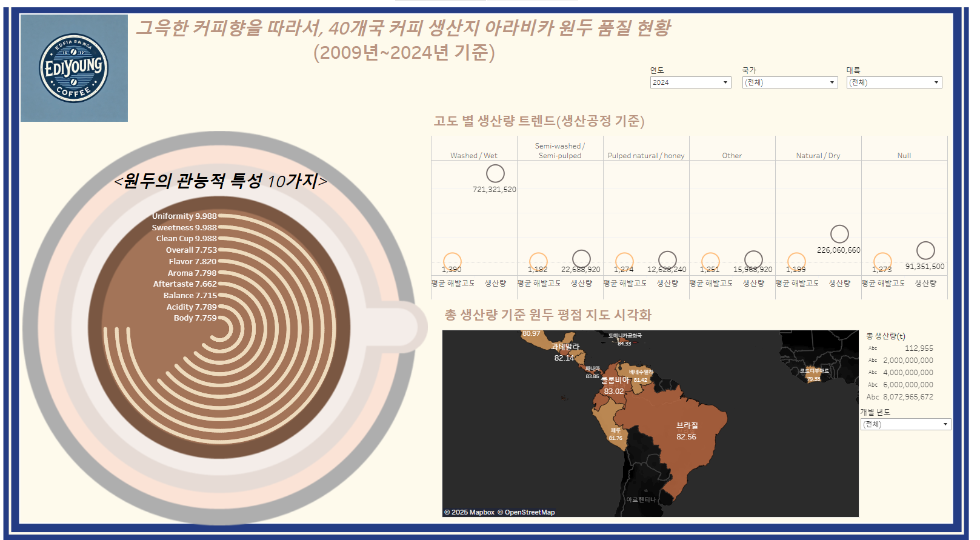Select the Uniformity 9.988 label
This screenshot has height=540, width=980.
(x=184, y=216)
